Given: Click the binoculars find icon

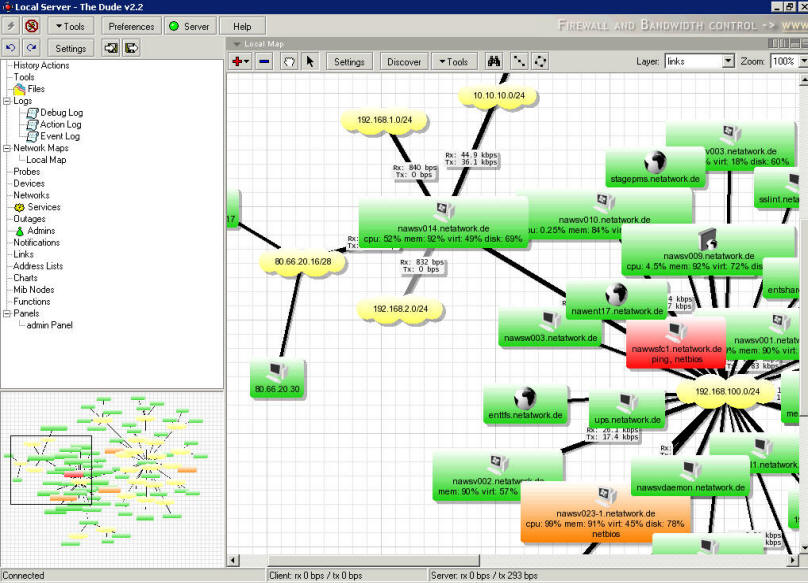Looking at the screenshot, I should coord(494,62).
